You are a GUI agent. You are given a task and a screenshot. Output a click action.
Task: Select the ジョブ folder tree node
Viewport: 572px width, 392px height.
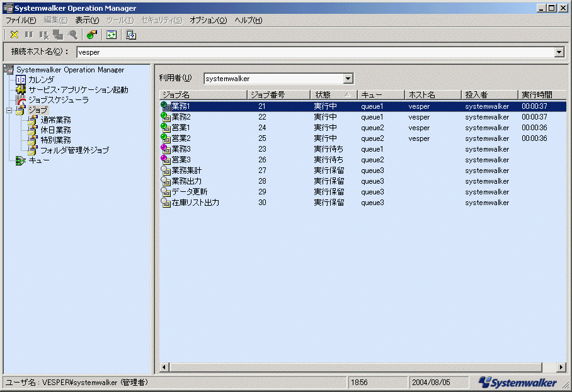pyautogui.click(x=38, y=110)
